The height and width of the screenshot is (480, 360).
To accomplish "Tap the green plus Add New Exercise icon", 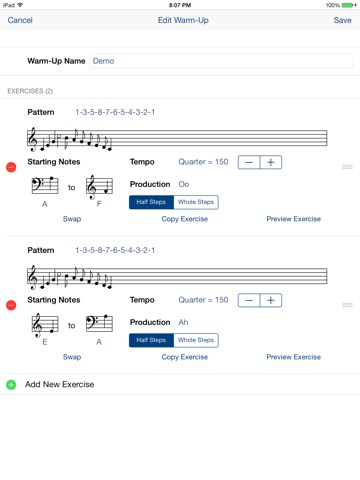I will point(11,385).
